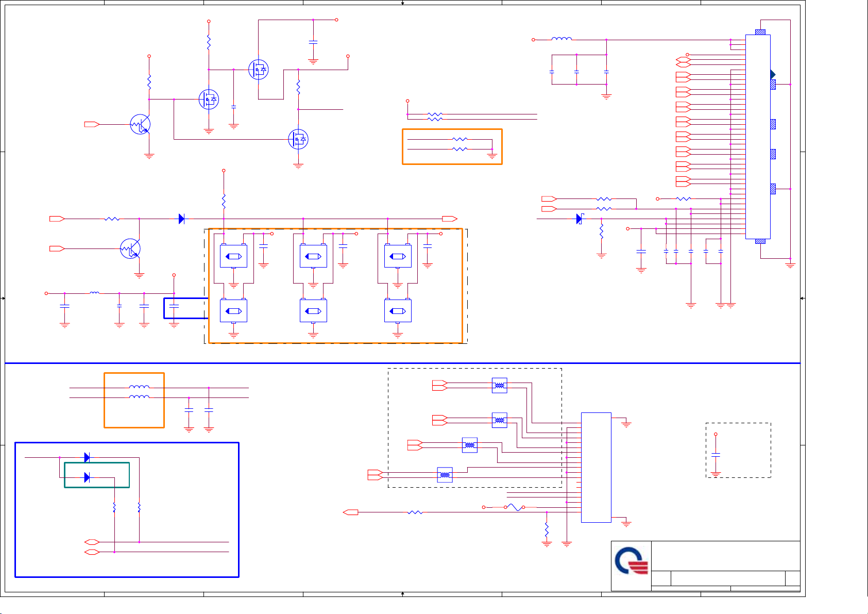Viewport: 868px width, 614px height.
Task: Click the dark blue arrow marker on the tall connector
Action: pos(773,74)
